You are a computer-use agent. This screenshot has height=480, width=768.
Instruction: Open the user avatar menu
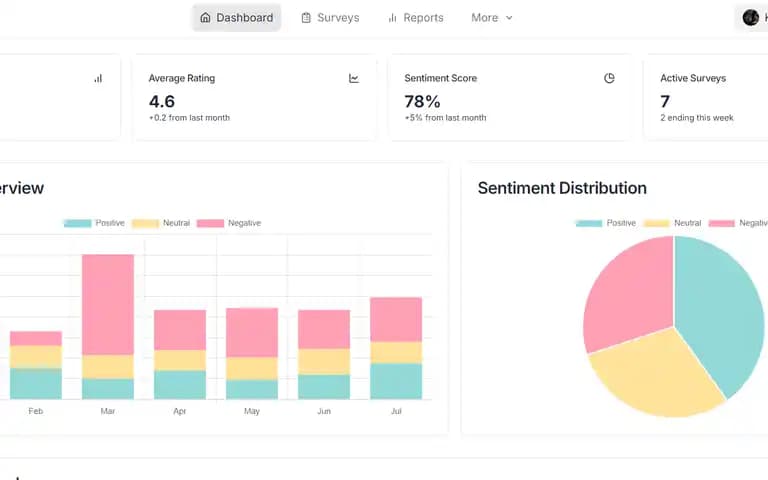750,18
